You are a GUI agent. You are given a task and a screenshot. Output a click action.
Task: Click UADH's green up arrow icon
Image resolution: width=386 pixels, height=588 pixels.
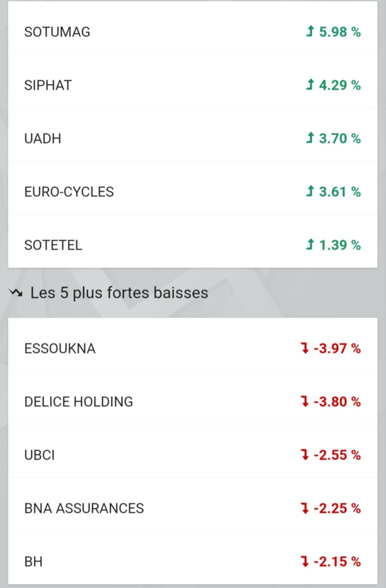(x=310, y=138)
